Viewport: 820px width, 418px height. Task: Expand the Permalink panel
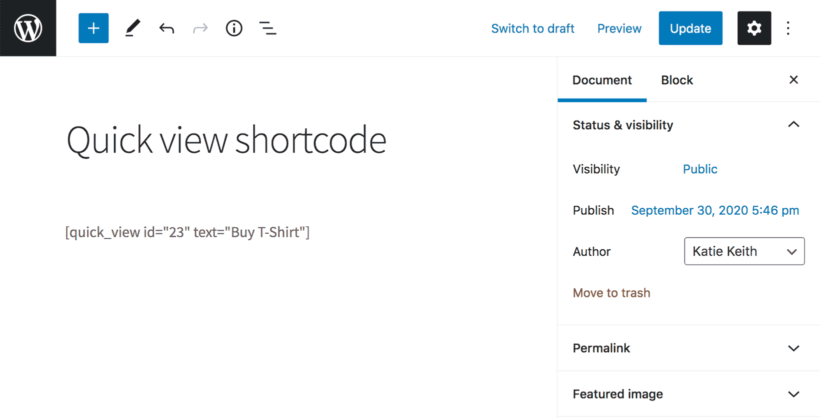(x=688, y=348)
